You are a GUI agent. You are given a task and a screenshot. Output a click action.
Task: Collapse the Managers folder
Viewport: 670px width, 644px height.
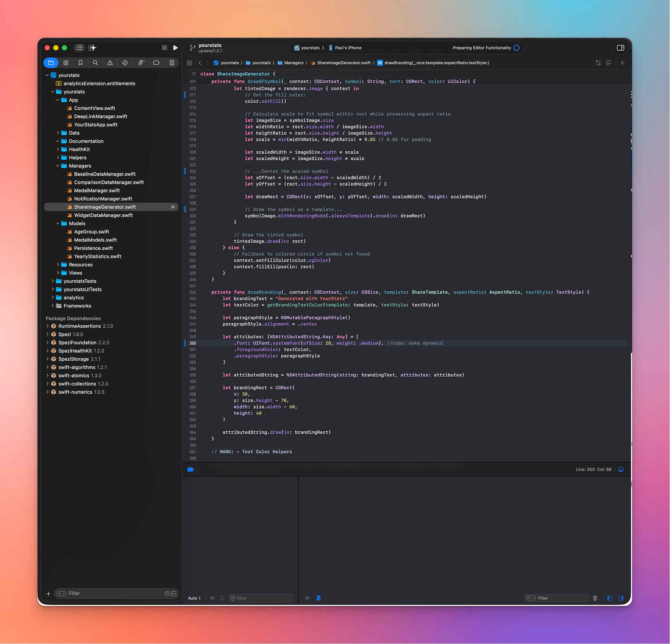(x=58, y=166)
